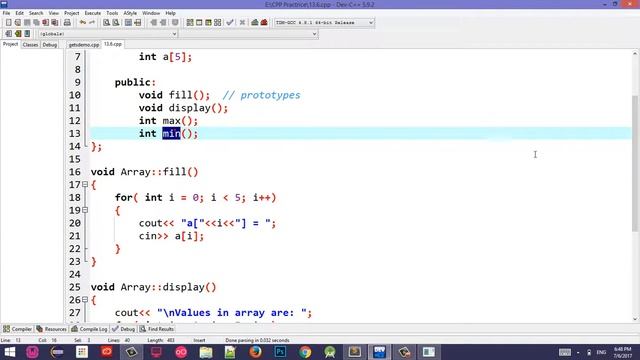
Task: Collapse the code fold at line 17
Action: [x=85, y=184]
